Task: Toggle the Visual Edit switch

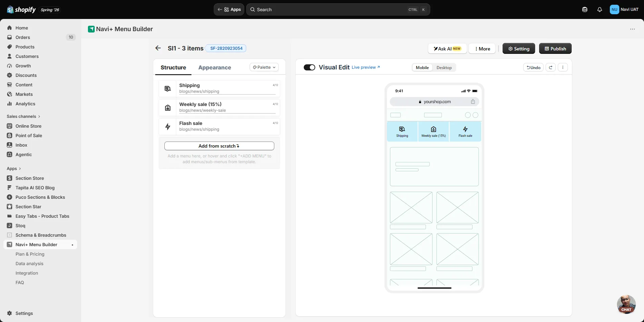Action: tap(309, 67)
